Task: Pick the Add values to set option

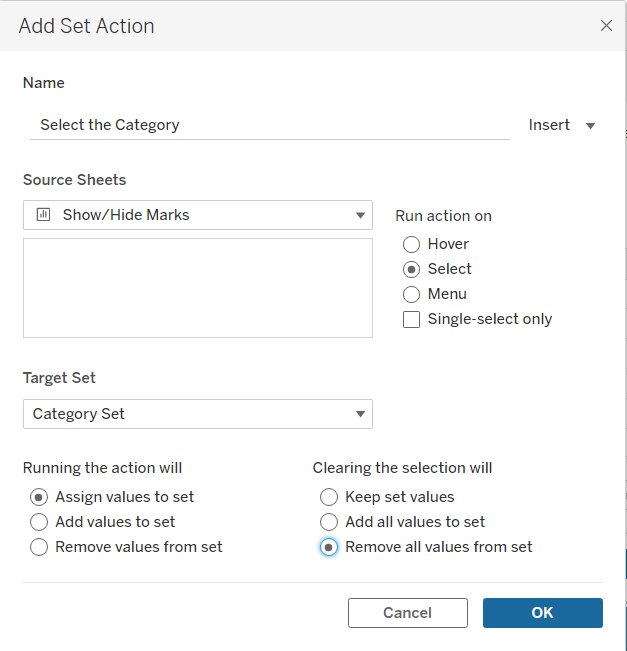Action: (39, 522)
